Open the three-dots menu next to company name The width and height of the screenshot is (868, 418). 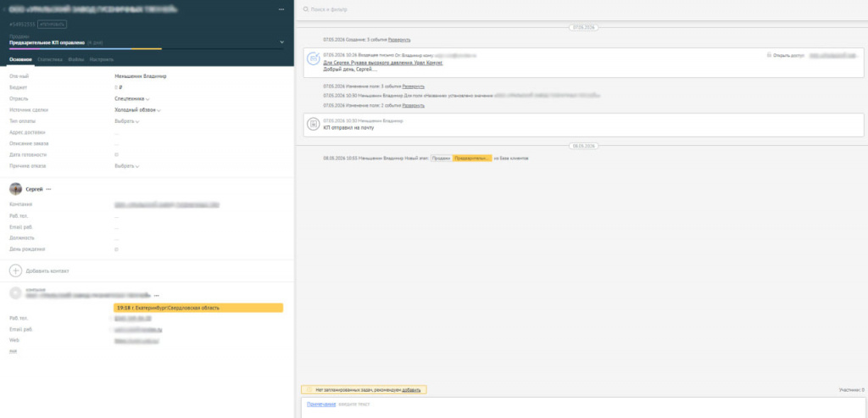pyautogui.click(x=157, y=296)
